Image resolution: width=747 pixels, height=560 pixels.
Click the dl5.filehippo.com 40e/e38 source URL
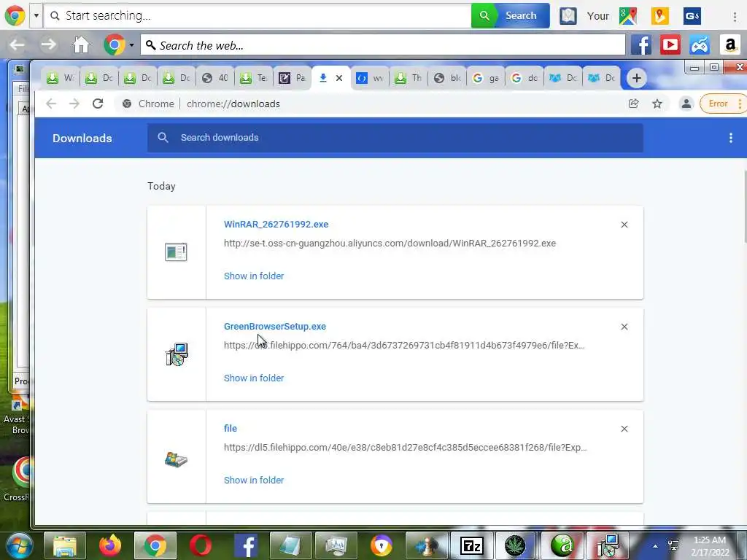pos(405,448)
